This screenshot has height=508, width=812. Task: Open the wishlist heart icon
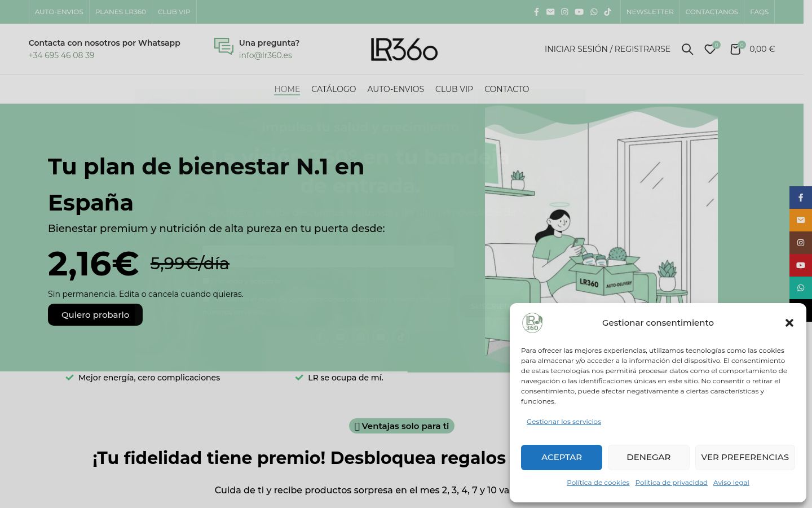click(x=710, y=49)
